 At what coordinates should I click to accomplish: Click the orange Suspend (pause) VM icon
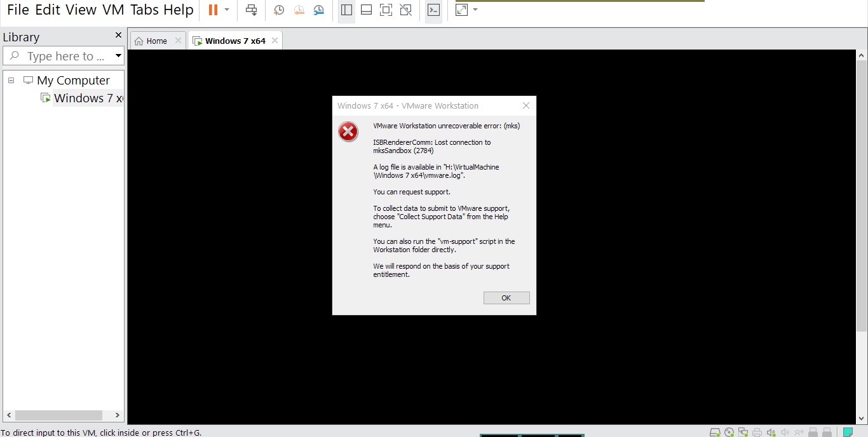[x=213, y=10]
